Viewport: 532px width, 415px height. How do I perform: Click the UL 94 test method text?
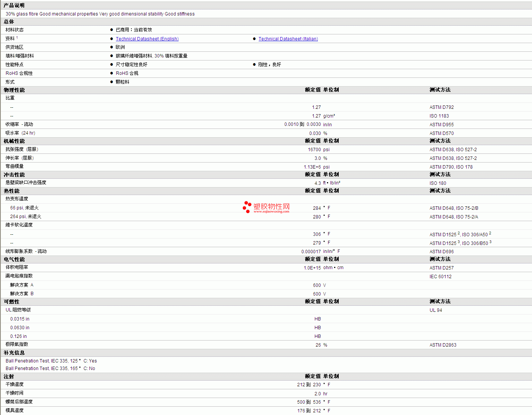pos(436,310)
